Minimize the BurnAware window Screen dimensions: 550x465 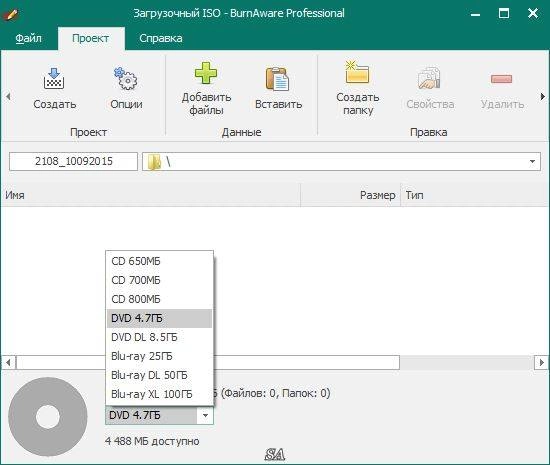point(475,14)
